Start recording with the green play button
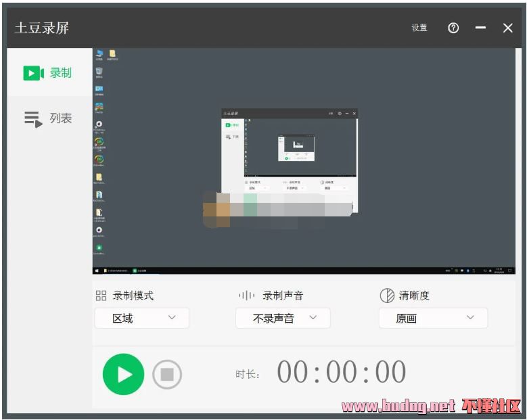The width and height of the screenshot is (527, 420). 123,374
